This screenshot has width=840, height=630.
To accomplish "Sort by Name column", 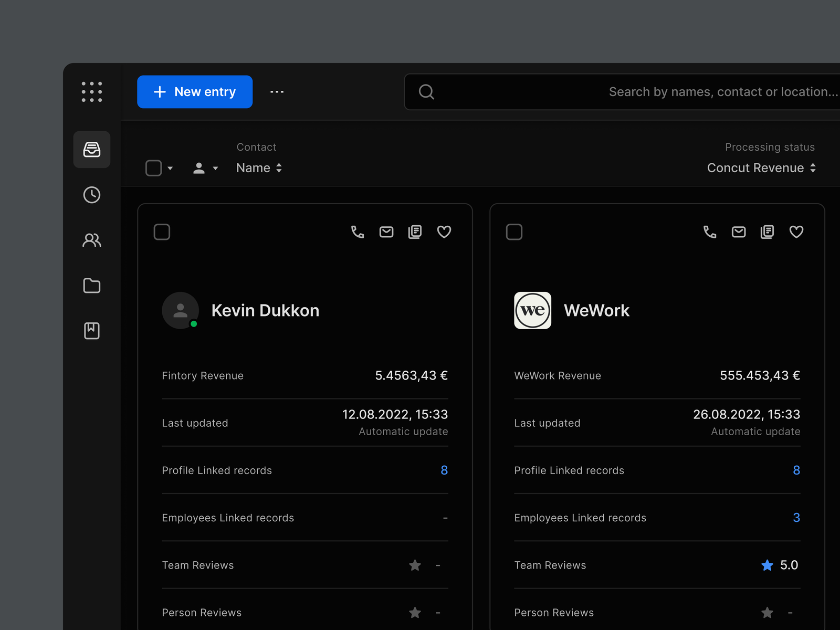I will 259,168.
